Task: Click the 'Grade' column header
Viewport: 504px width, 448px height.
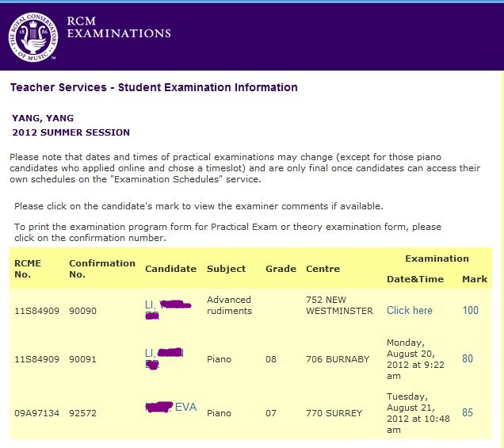Action: tap(281, 269)
